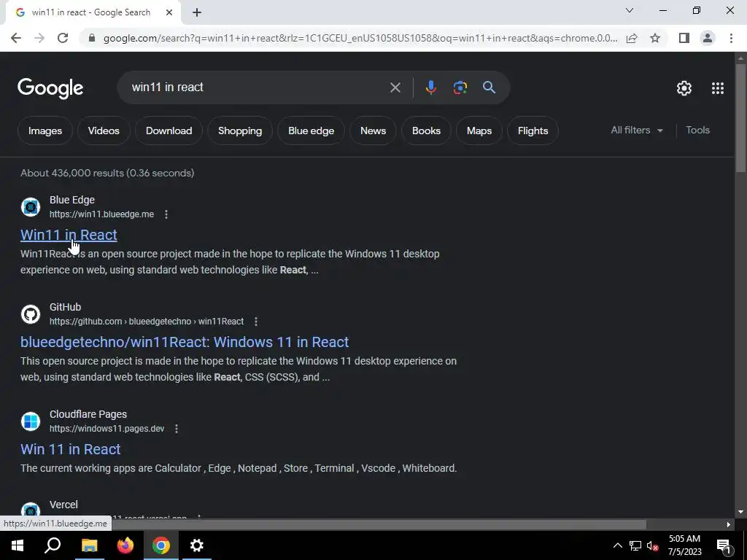Open the blueedgetechno/win11React GitHub result
Image resolution: width=747 pixels, height=560 pixels.
tap(185, 342)
